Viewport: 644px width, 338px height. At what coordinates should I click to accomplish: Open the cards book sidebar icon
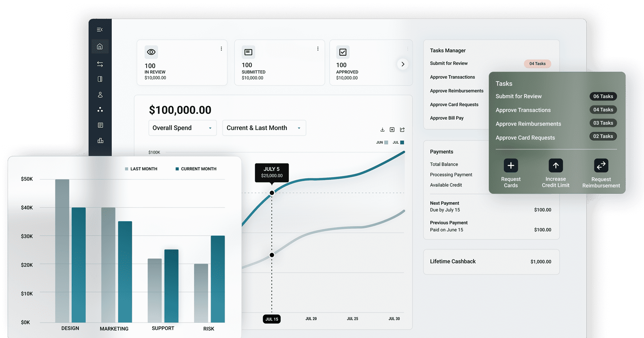point(100,79)
